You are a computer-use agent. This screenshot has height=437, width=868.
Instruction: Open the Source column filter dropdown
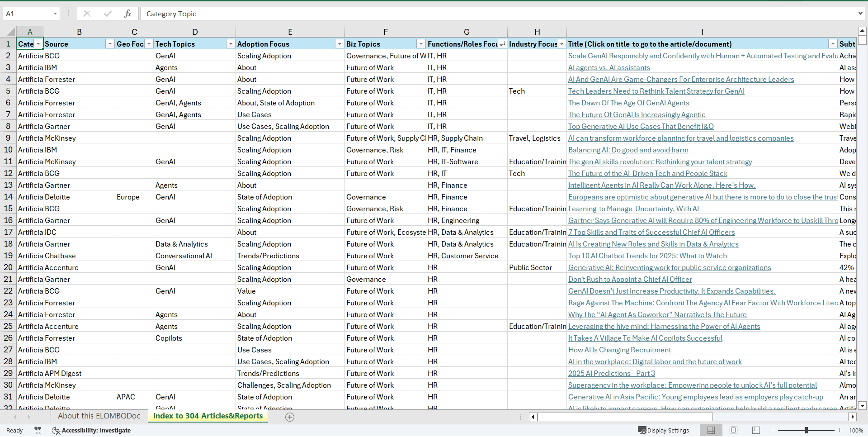(109, 44)
